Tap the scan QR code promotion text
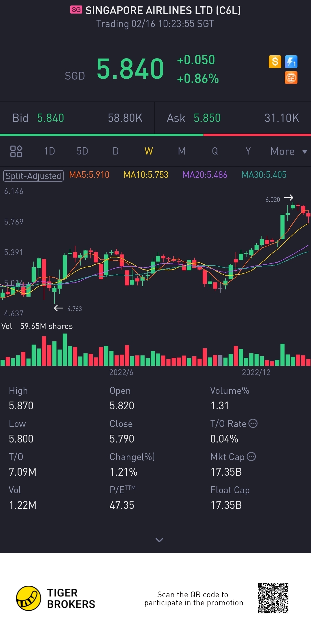The height and width of the screenshot is (644, 311). (x=194, y=598)
